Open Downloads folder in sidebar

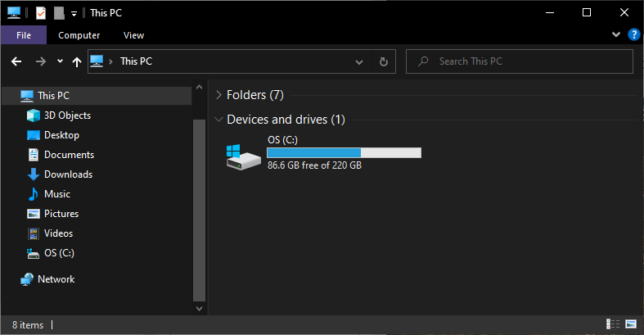click(x=68, y=174)
